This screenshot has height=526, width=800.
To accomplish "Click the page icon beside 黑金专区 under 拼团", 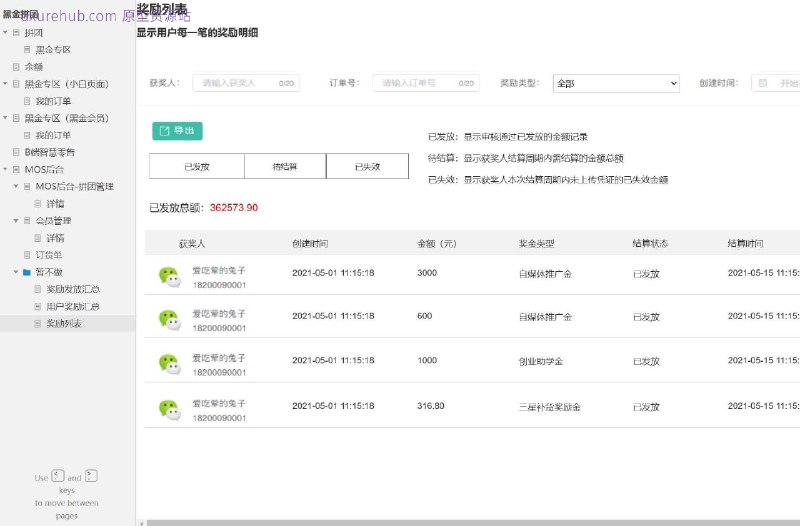I will 27,49.
